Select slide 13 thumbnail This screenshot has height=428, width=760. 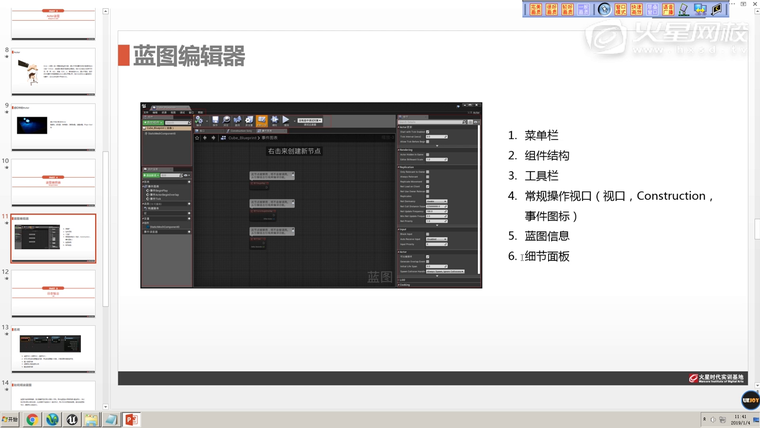click(53, 348)
